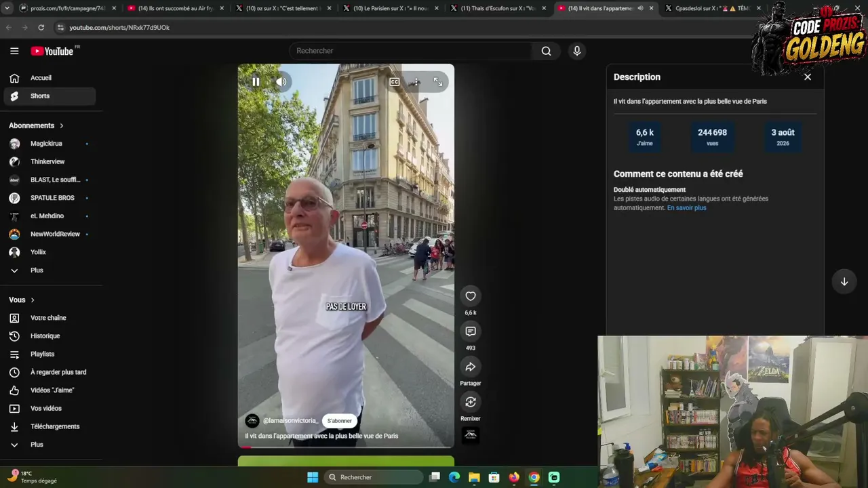868x488 pixels.
Task: Mute the tab via its speaker icon
Action: point(640,8)
